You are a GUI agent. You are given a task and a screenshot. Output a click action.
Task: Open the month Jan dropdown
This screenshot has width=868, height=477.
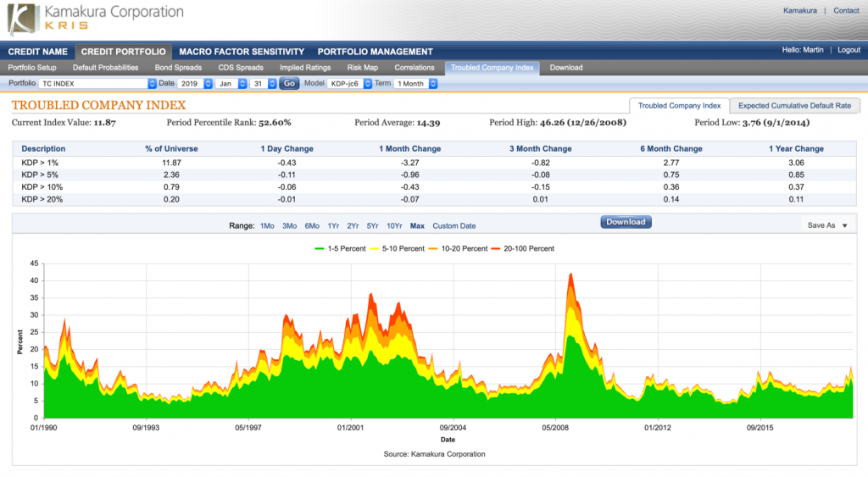click(x=231, y=84)
